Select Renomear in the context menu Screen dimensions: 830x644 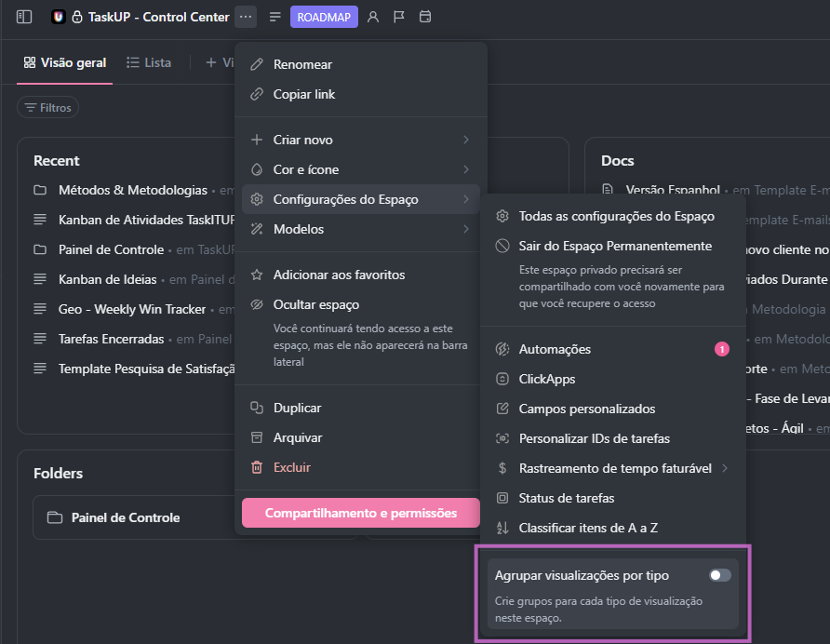(302, 64)
